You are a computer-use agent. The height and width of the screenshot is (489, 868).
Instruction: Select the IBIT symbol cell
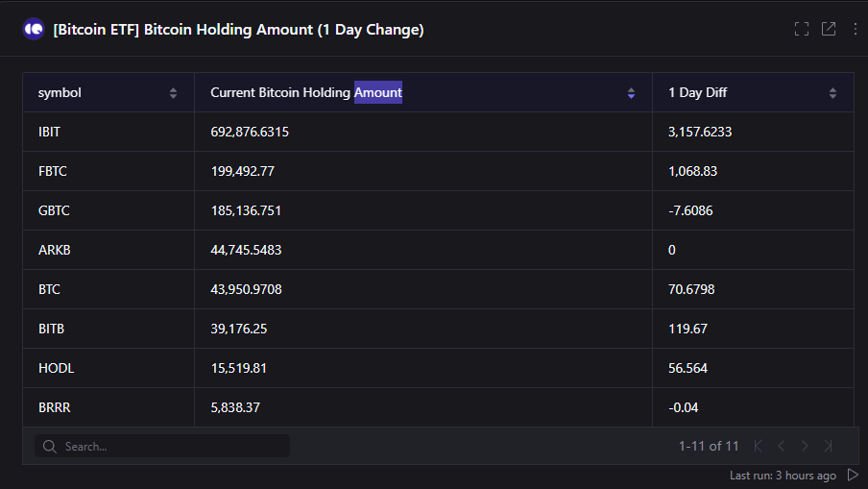(108, 132)
